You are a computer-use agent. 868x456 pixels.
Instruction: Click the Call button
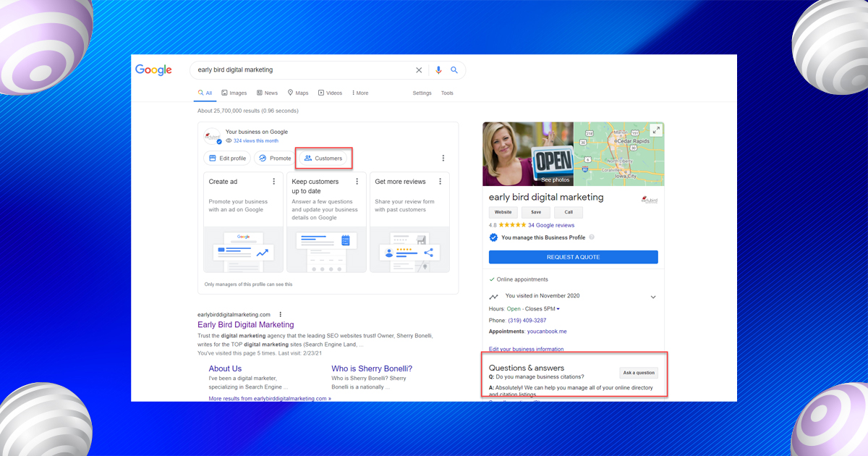tap(569, 213)
